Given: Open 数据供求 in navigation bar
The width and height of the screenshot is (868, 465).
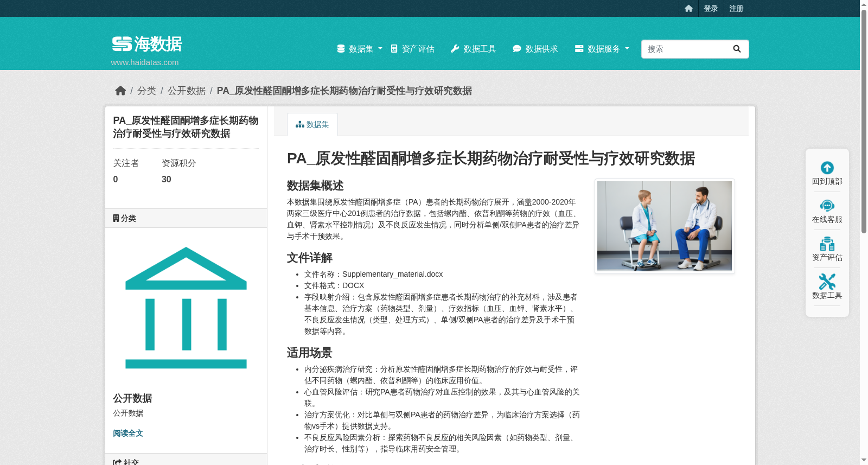Looking at the screenshot, I should pos(535,49).
